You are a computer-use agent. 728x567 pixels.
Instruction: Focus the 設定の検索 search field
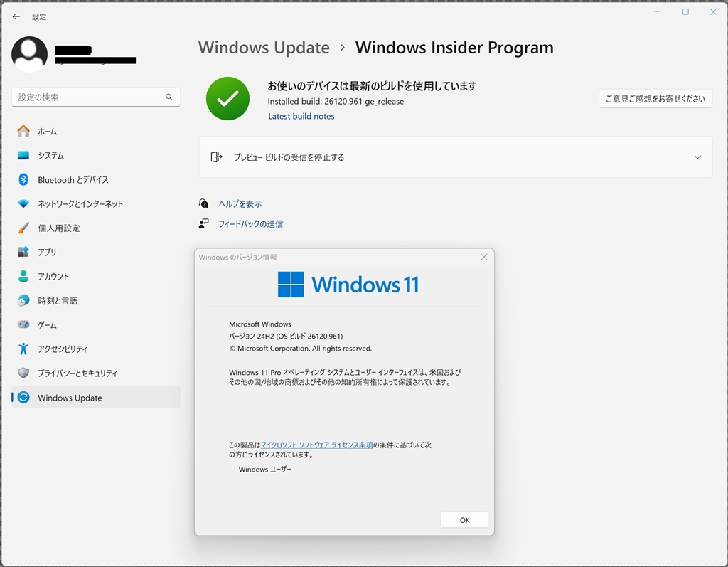pos(96,97)
